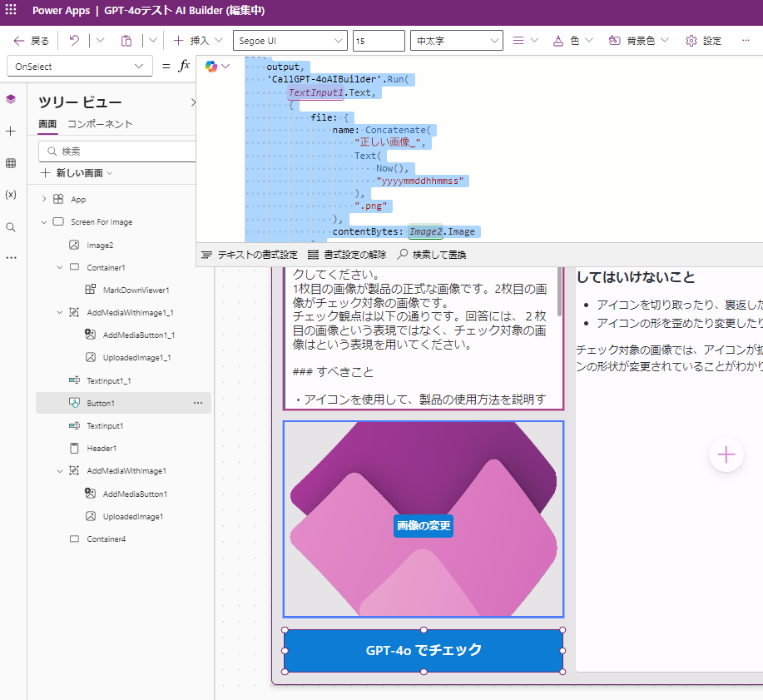Select UploadedImage1 in tree view
This screenshot has width=763, height=700.
[133, 516]
